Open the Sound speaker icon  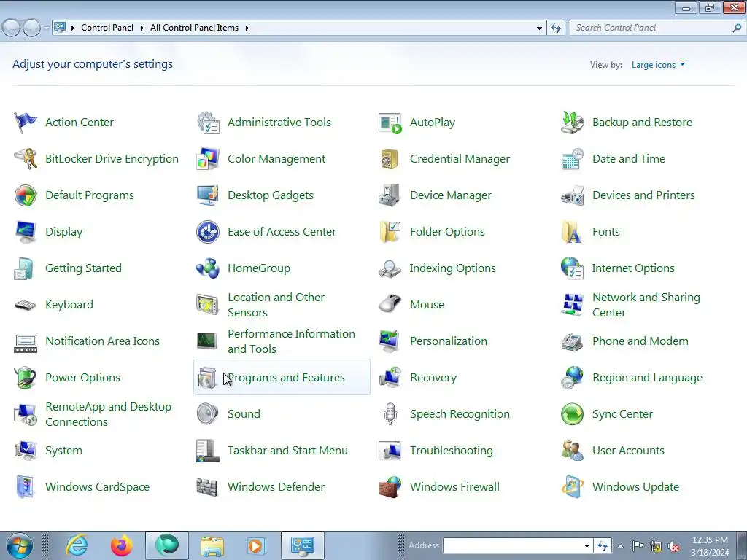[208, 414]
